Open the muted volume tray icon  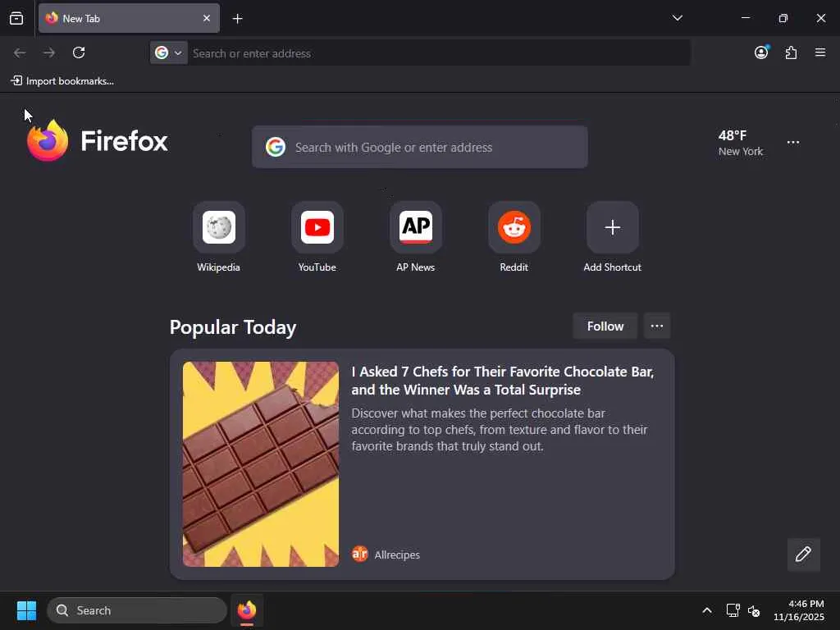754,610
